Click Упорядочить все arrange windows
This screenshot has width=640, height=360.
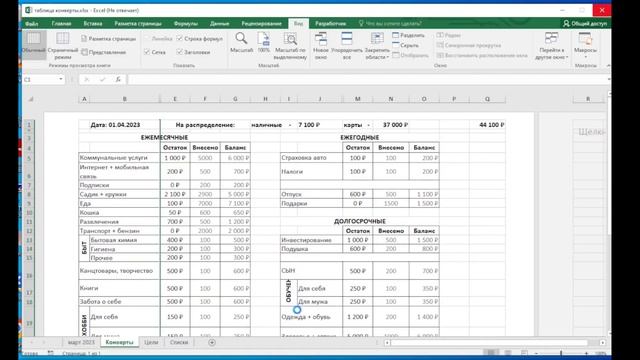point(347,46)
